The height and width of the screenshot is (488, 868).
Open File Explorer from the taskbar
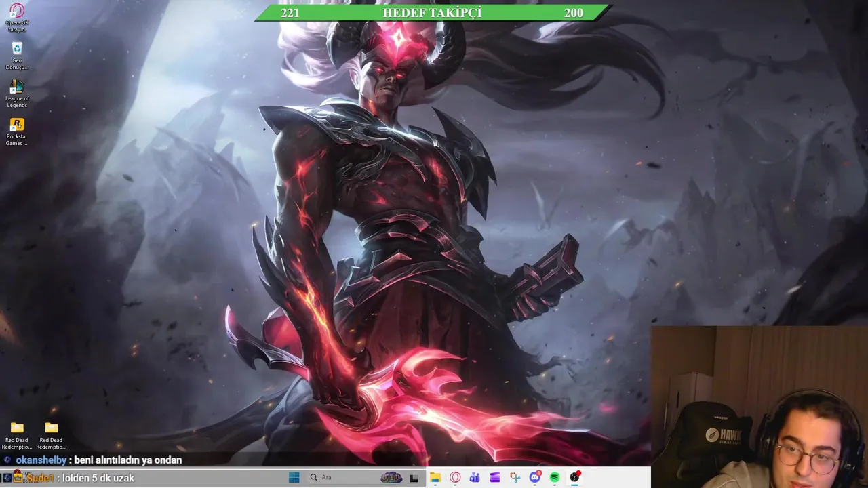coord(435,478)
